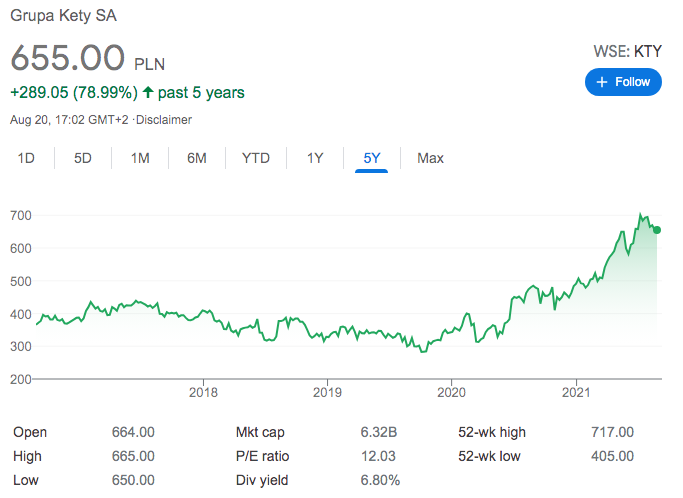Click the PLN currency label
The image size is (683, 498).
pyautogui.click(x=149, y=64)
